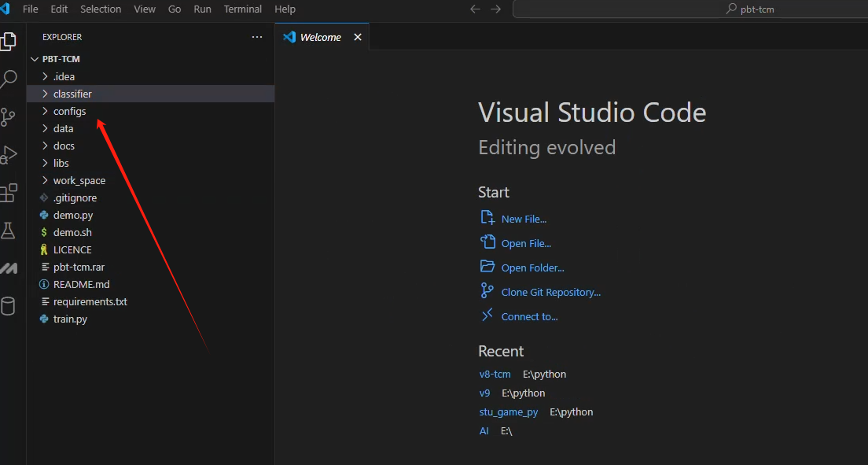The height and width of the screenshot is (465, 868).
Task: Open the Go menu
Action: [x=175, y=9]
